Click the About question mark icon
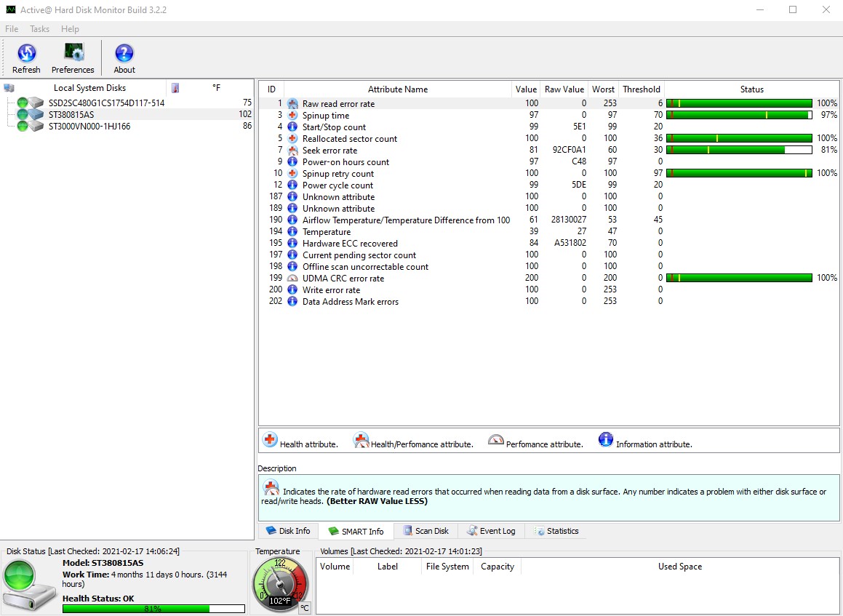 124,54
